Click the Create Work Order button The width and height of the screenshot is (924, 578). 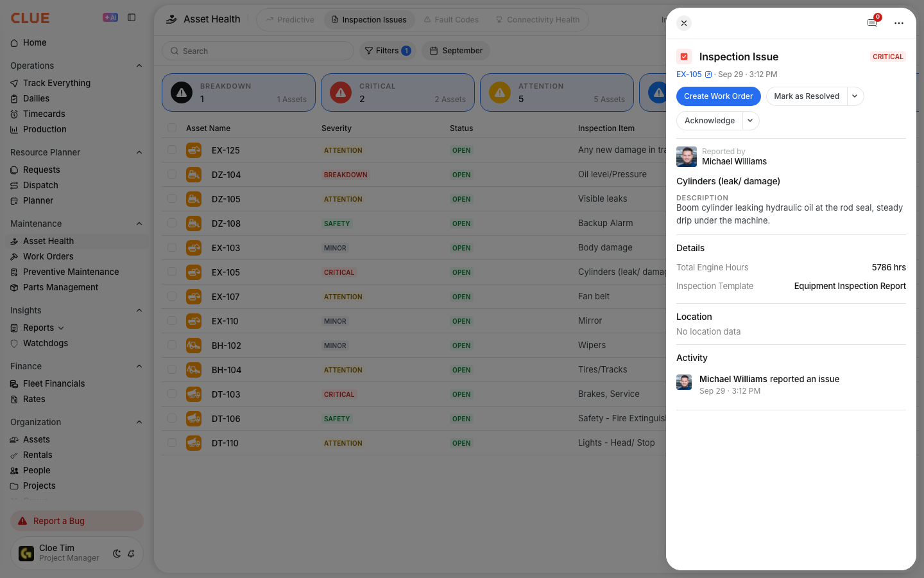point(719,96)
